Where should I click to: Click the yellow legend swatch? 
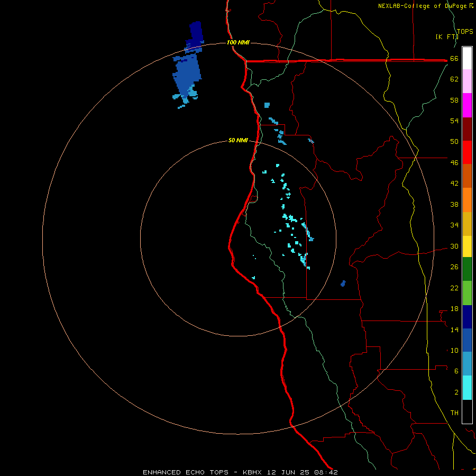[x=467, y=246]
